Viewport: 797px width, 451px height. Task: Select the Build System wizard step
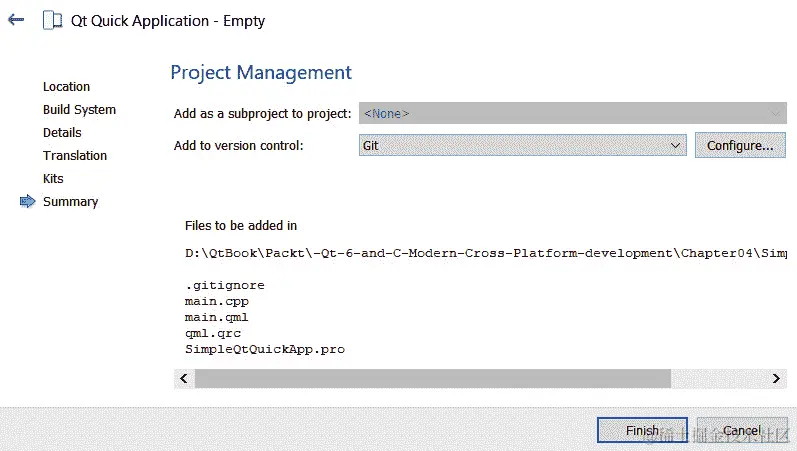pyautogui.click(x=79, y=110)
